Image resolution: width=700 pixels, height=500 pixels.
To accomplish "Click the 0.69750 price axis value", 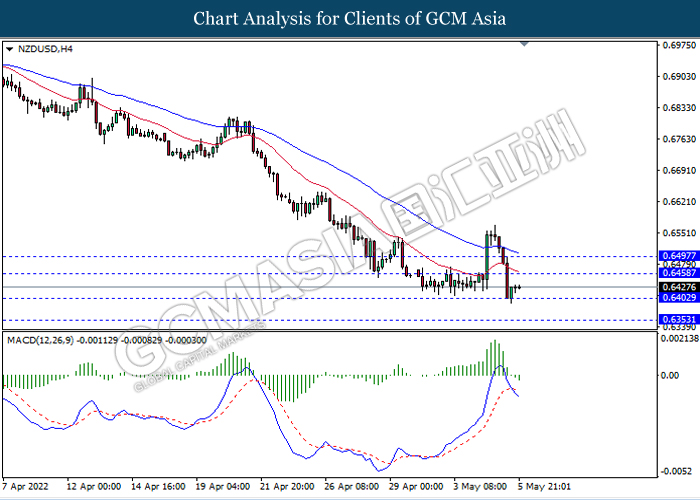I will (x=679, y=45).
